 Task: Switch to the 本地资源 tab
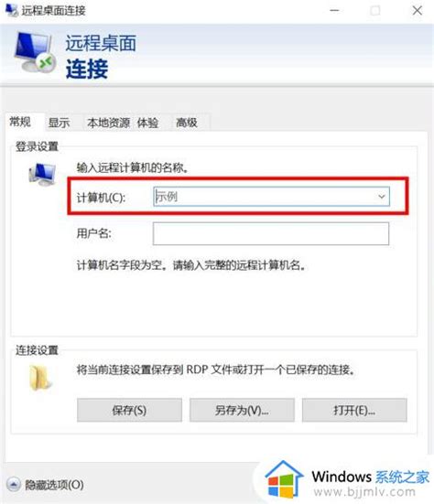pyautogui.click(x=108, y=123)
